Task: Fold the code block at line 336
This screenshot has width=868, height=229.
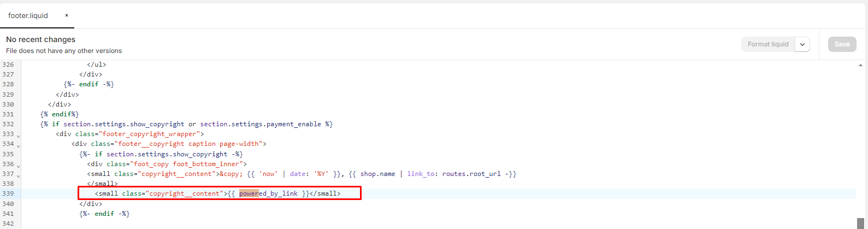Action: coord(18,166)
